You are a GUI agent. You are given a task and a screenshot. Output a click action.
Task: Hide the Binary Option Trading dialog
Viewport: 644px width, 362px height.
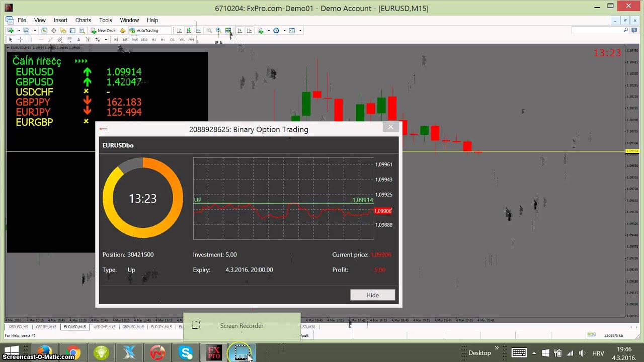372,295
